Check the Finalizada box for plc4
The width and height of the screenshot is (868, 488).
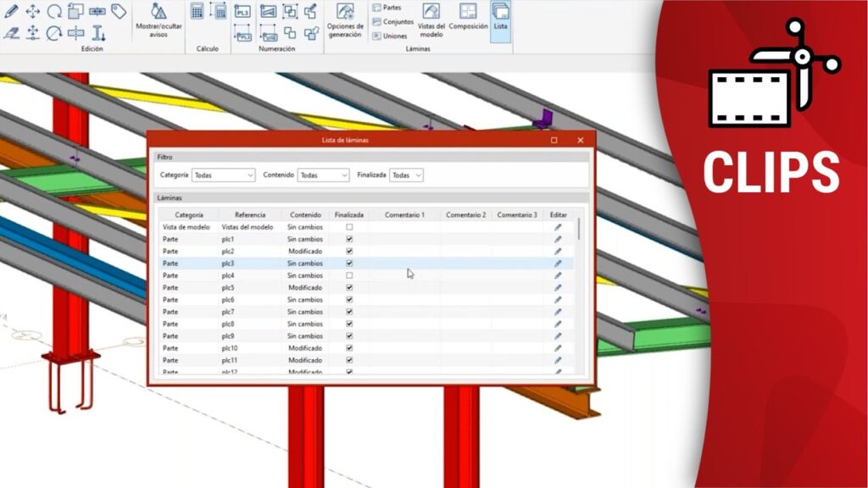coord(349,276)
